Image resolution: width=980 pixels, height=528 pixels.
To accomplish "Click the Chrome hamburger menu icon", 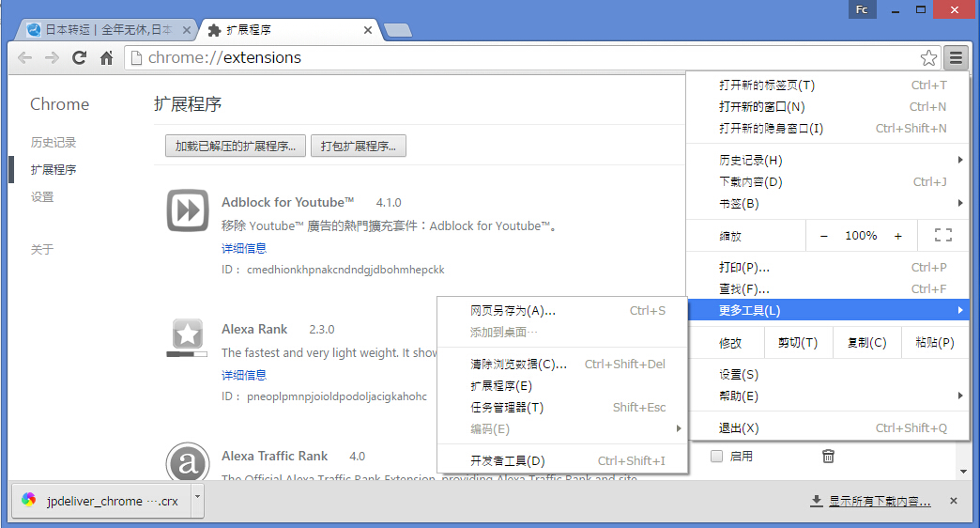I will [x=955, y=58].
